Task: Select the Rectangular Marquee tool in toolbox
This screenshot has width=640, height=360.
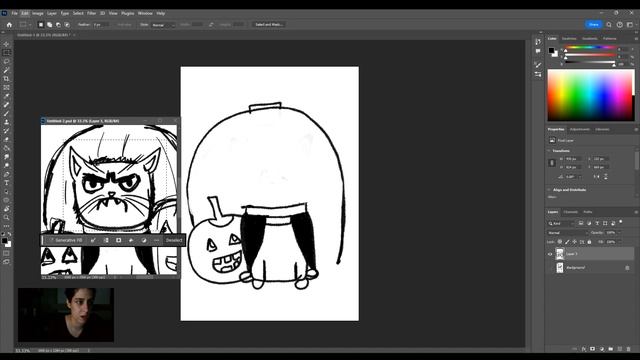Action: [x=6, y=53]
